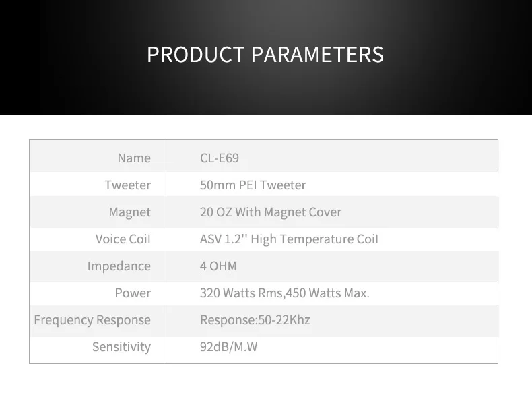Select the Impedance row label
Viewport: 532px width, 397px height.
[119, 266]
